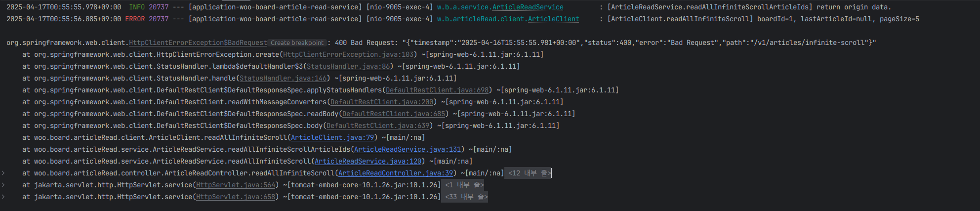Click the '/v1/articles/infinite-scroll' path text
The image size is (980, 211).
(811, 43)
